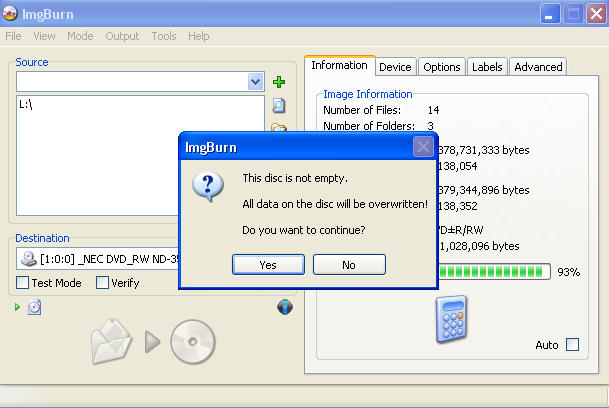Click the 'Number of Files:' label
Viewport: 609px width, 408px height.
coord(362,110)
